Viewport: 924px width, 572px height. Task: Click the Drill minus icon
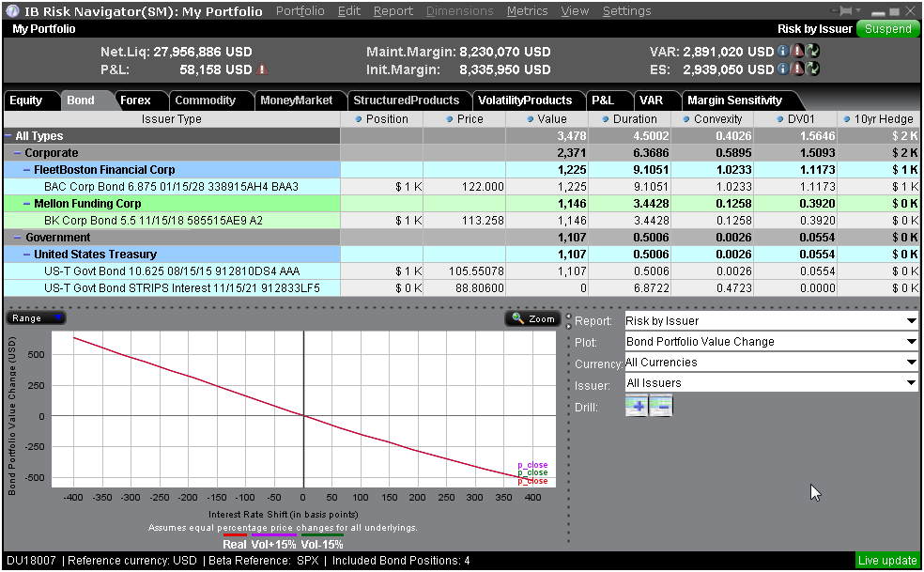pos(660,406)
